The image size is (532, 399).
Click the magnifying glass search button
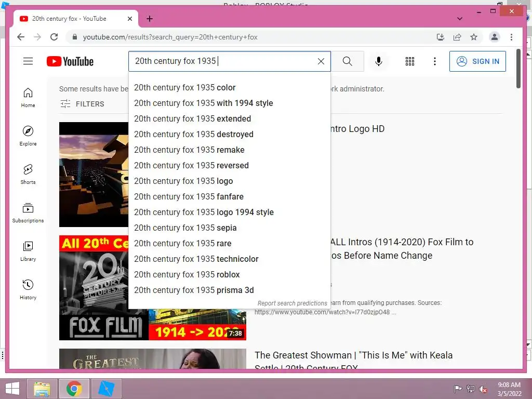(x=347, y=61)
